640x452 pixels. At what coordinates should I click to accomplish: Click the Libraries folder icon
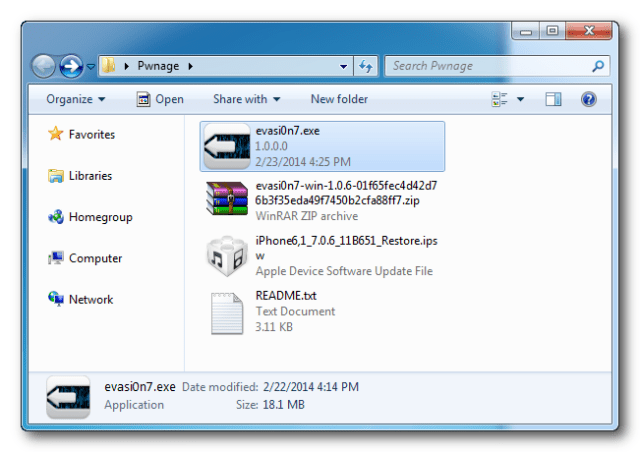tap(56, 176)
